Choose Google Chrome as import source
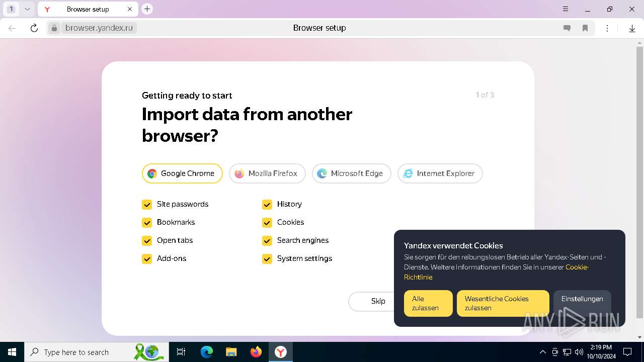Viewport: 644px width, 362px height. 182,173
